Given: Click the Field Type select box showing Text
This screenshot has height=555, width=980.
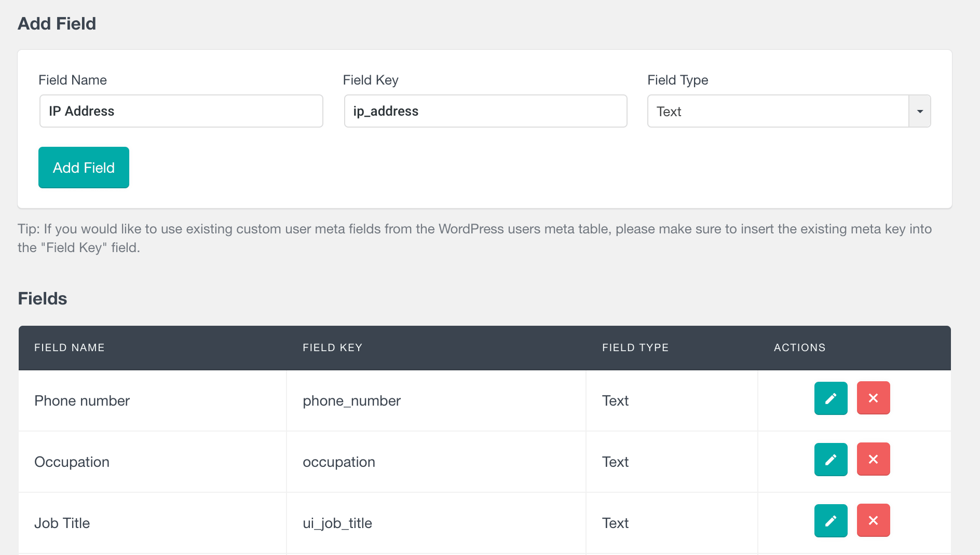Looking at the screenshot, I should pos(778,112).
